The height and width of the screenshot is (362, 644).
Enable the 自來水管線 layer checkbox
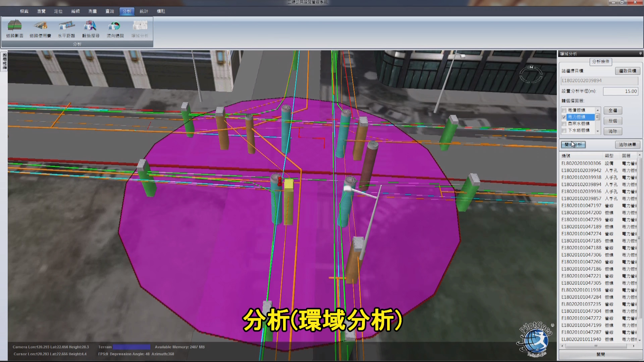[564, 124]
